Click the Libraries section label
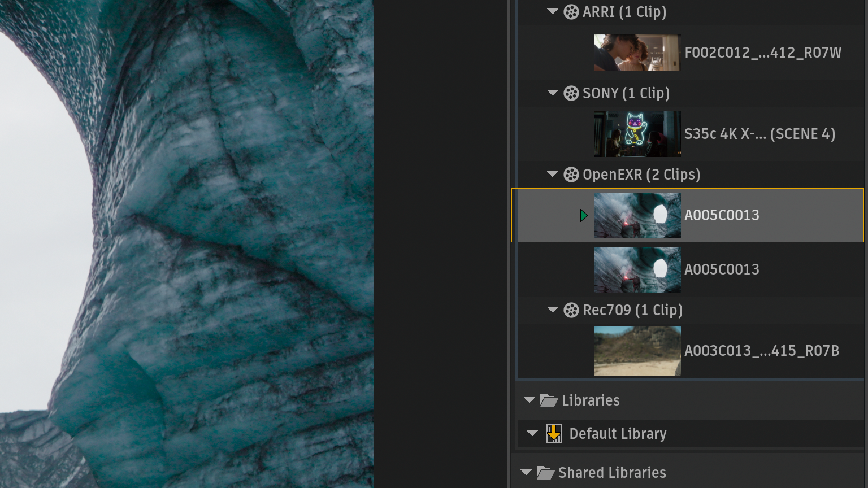Viewport: 868px width, 488px height. [591, 400]
